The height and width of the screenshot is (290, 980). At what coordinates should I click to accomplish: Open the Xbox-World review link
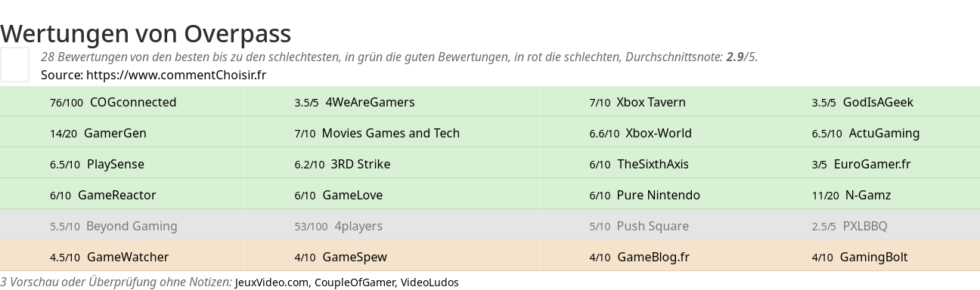tap(659, 133)
